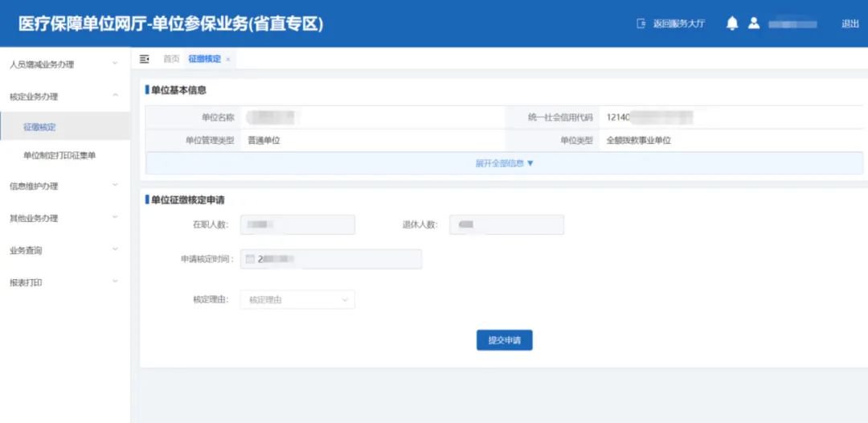Expand 展开全部信息 section

pos(504,163)
